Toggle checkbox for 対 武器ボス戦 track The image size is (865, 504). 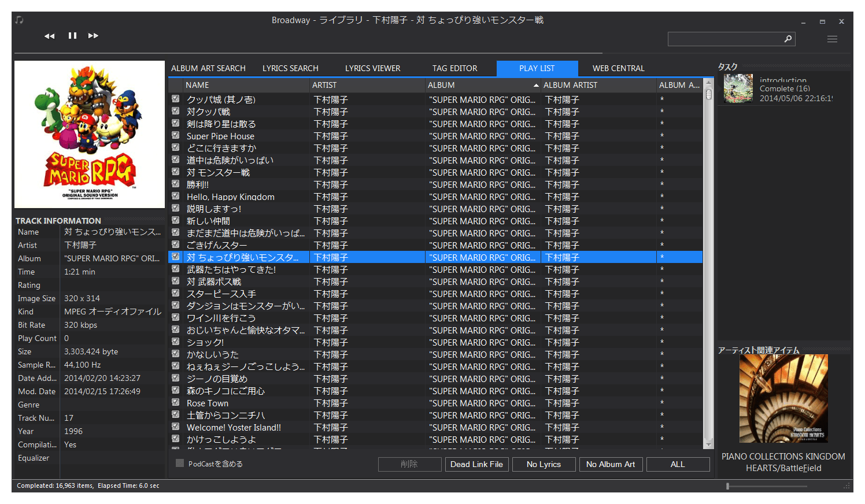[x=176, y=281]
